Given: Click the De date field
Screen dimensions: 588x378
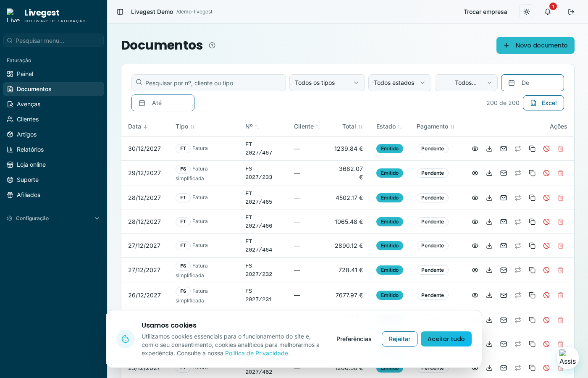Looking at the screenshot, I should (533, 83).
